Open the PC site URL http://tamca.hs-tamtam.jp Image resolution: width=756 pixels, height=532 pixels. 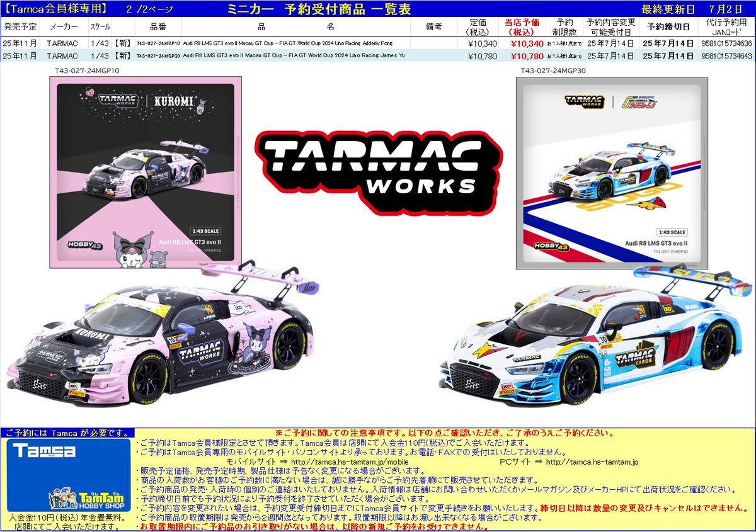click(x=592, y=462)
